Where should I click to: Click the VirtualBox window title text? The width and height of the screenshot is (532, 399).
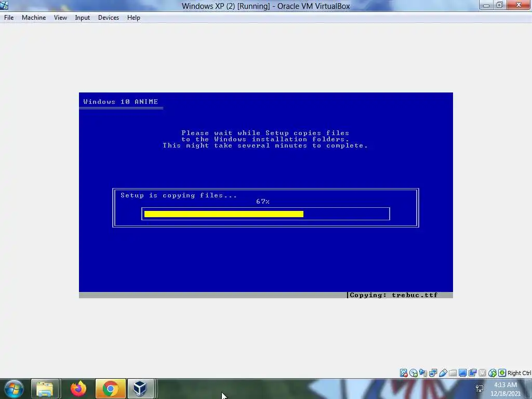tap(265, 6)
